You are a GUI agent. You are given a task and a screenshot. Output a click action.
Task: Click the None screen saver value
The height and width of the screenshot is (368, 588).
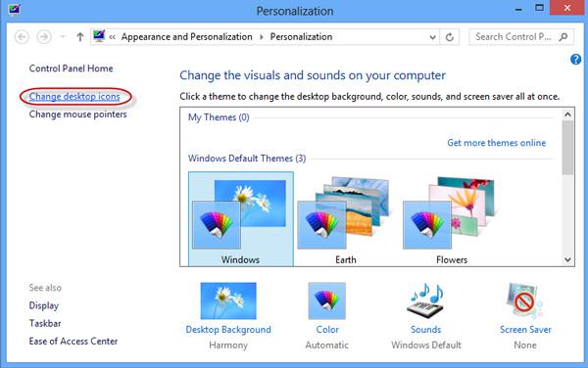525,345
